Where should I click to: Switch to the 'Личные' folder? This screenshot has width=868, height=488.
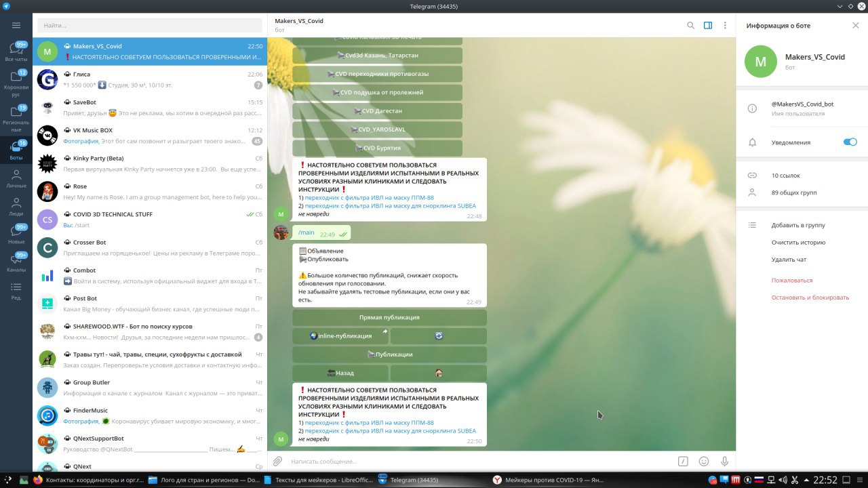tap(16, 178)
